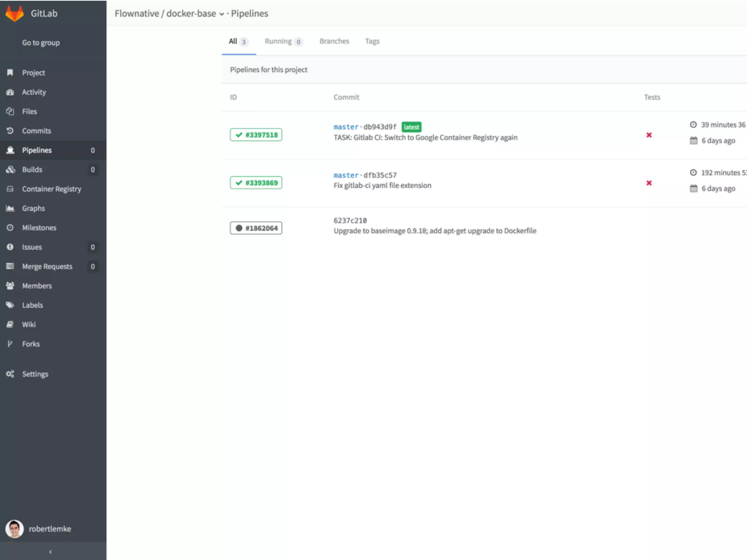Viewport: 747px width, 560px height.
Task: Select the Tags tab
Action: pos(372,41)
